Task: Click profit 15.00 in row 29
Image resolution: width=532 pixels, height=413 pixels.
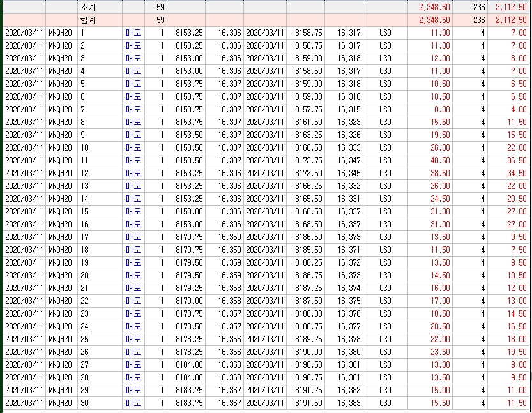Action: point(441,390)
